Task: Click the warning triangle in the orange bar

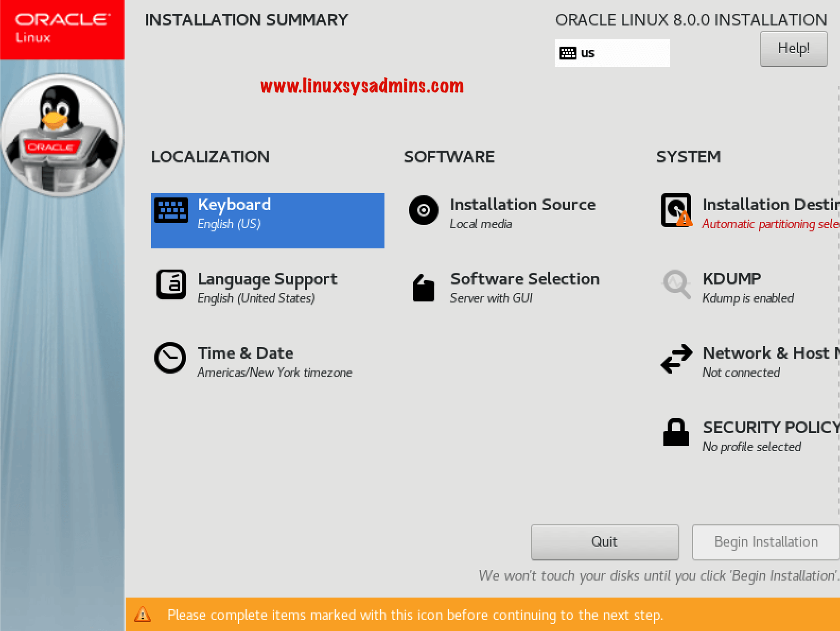Action: click(x=143, y=615)
